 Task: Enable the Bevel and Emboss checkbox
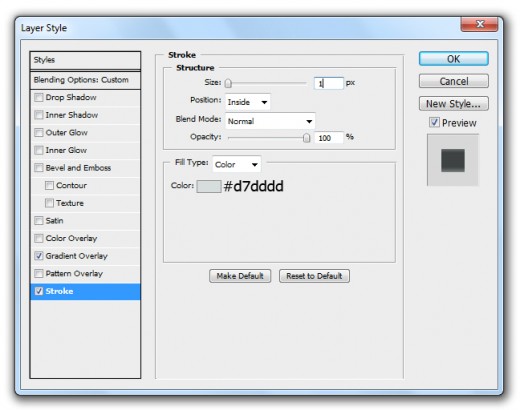coord(39,168)
